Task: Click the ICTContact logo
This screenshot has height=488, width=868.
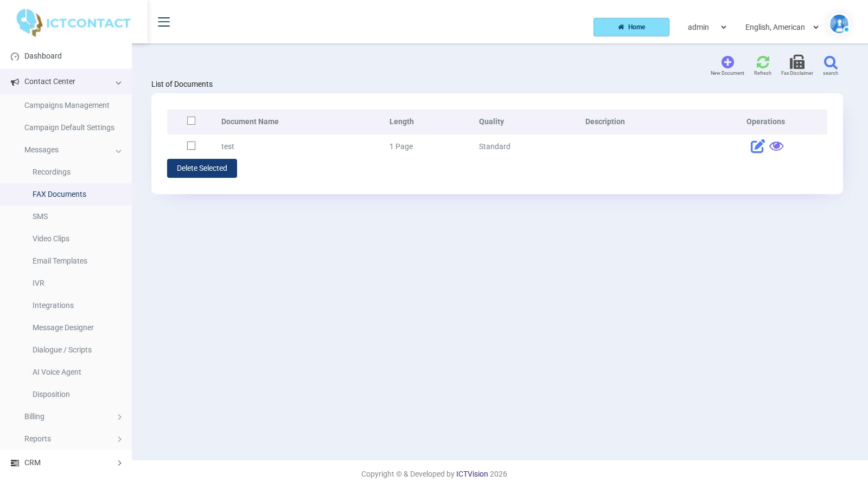Action: 74,22
